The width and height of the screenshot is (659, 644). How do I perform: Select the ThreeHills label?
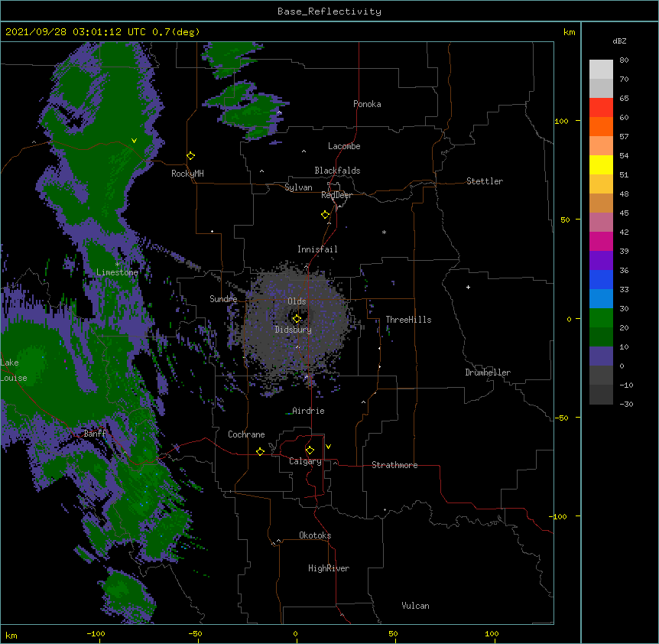click(x=408, y=320)
